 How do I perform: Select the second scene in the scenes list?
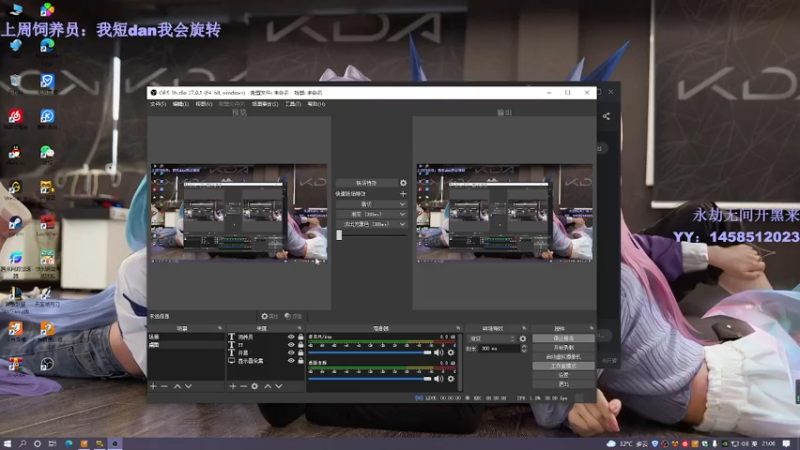[186, 345]
